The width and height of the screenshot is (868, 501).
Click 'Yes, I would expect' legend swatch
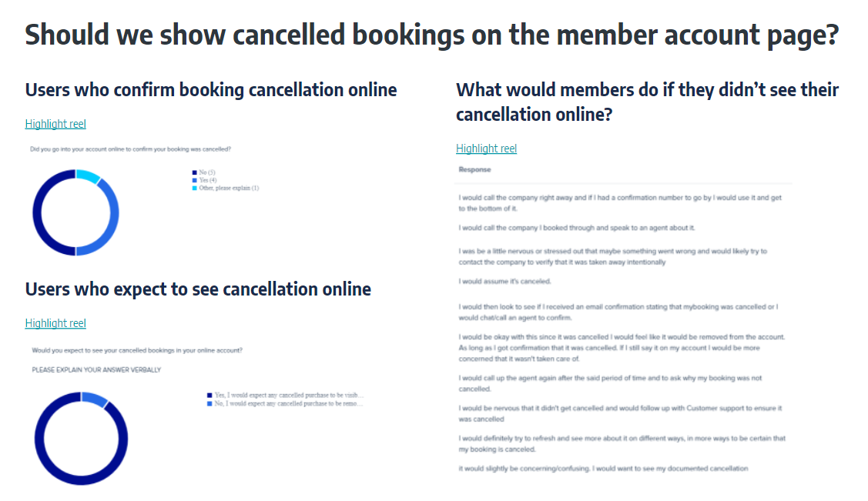pyautogui.click(x=209, y=396)
